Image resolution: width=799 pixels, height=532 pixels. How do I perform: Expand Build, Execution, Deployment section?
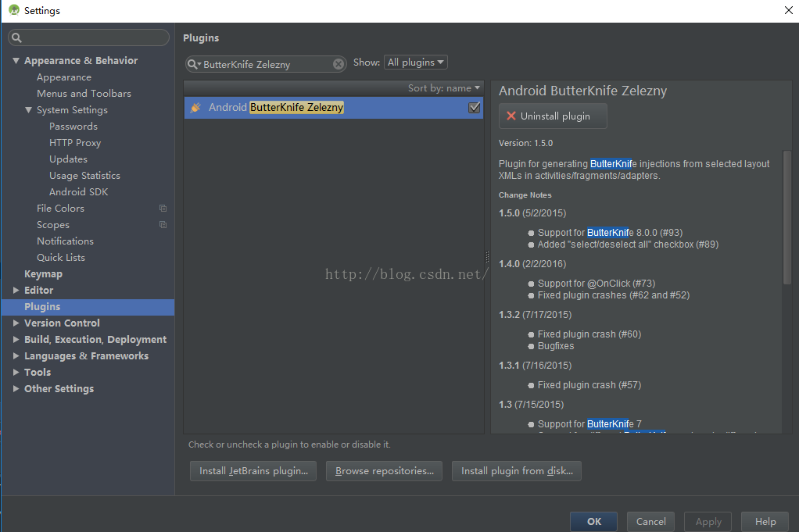[16, 340]
